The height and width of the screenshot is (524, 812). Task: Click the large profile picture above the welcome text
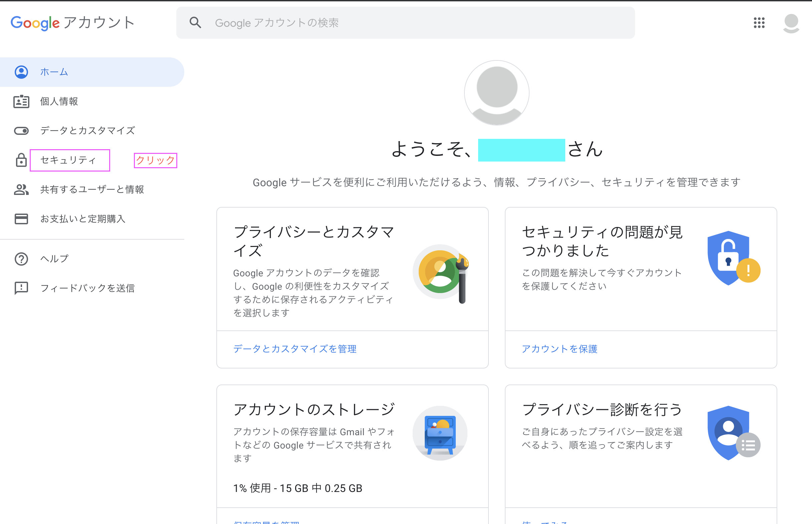[496, 93]
